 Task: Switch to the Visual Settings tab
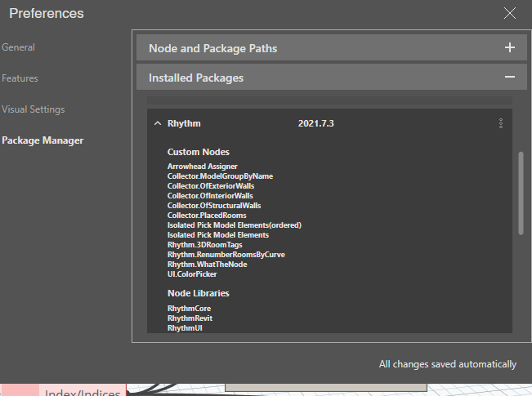tap(34, 109)
